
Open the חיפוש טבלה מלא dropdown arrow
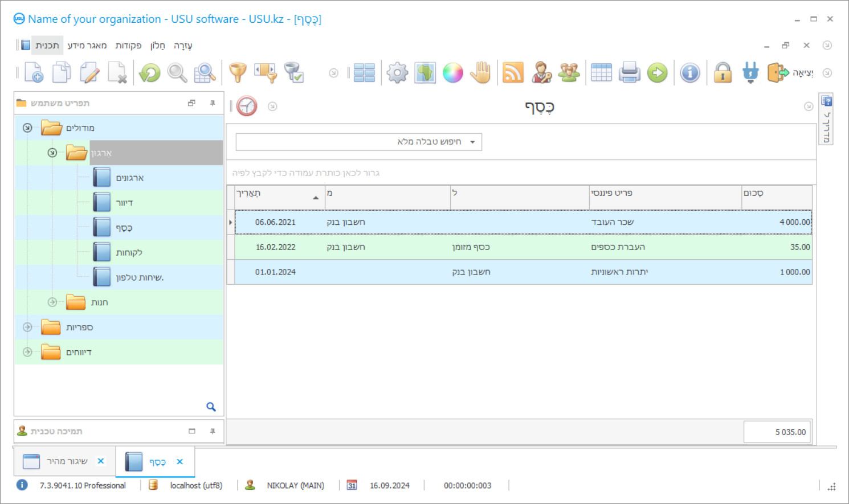(472, 142)
